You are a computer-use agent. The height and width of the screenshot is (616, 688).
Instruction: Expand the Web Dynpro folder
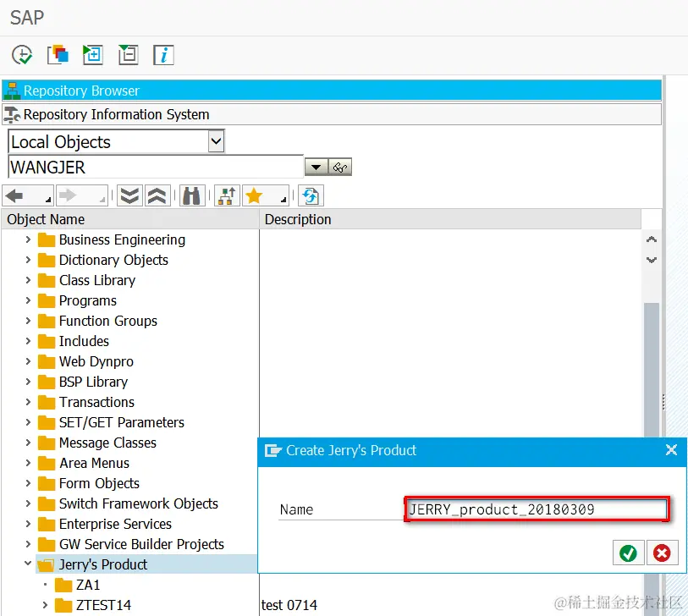tap(28, 361)
